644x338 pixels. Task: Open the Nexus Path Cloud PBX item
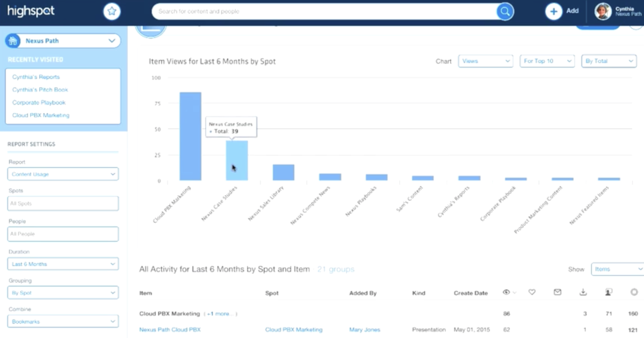point(170,330)
